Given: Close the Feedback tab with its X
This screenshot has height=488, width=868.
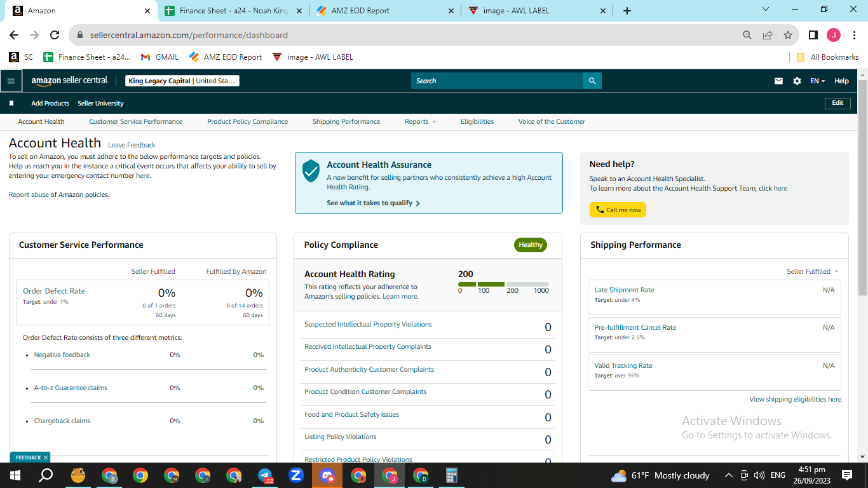Looking at the screenshot, I should point(46,457).
